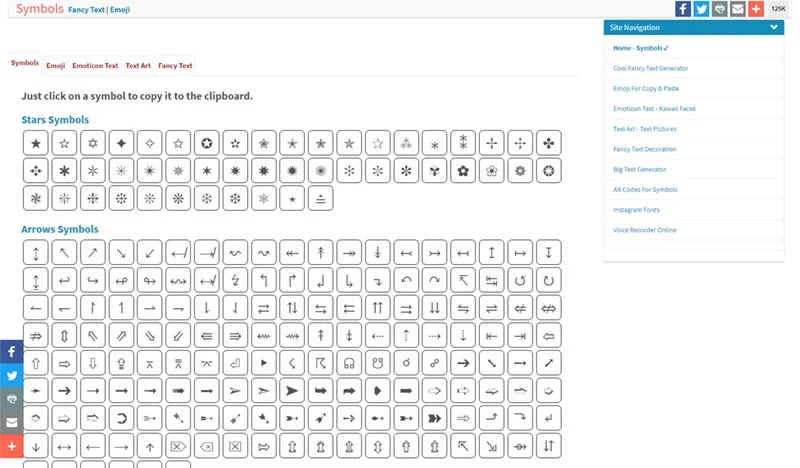Image resolution: width=800 pixels, height=468 pixels.
Task: Copy the black four-pointed star symbol
Action: 121,143
